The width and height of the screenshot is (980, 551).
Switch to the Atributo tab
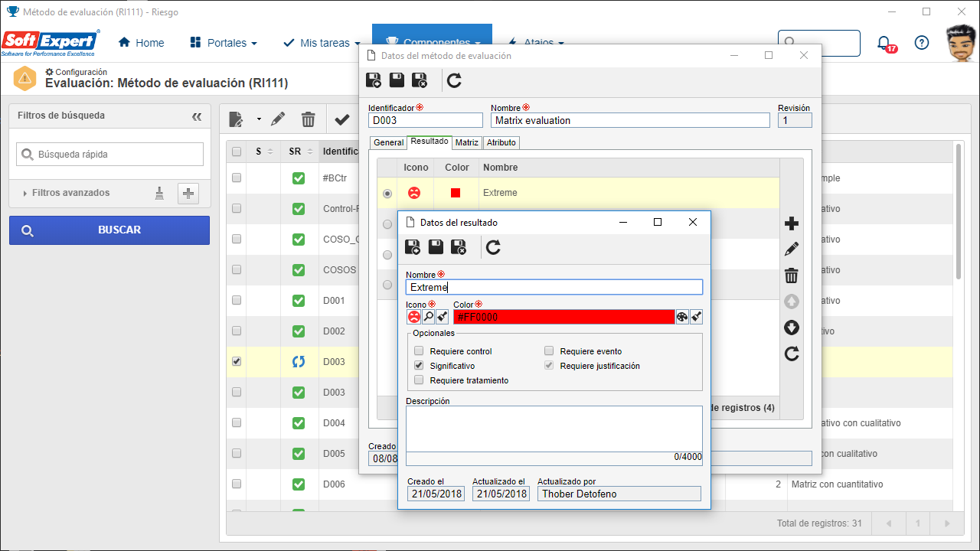coord(501,142)
